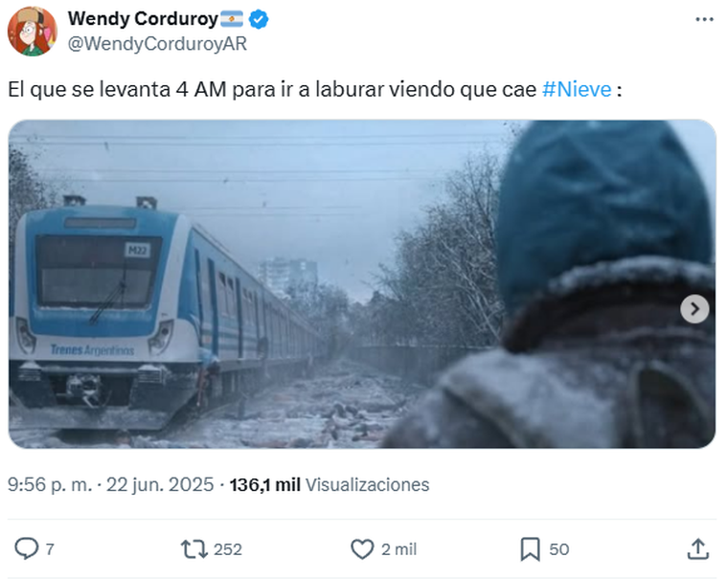Open the @WendyCorduroyAR handle
This screenshot has width=728, height=580.
157,44
